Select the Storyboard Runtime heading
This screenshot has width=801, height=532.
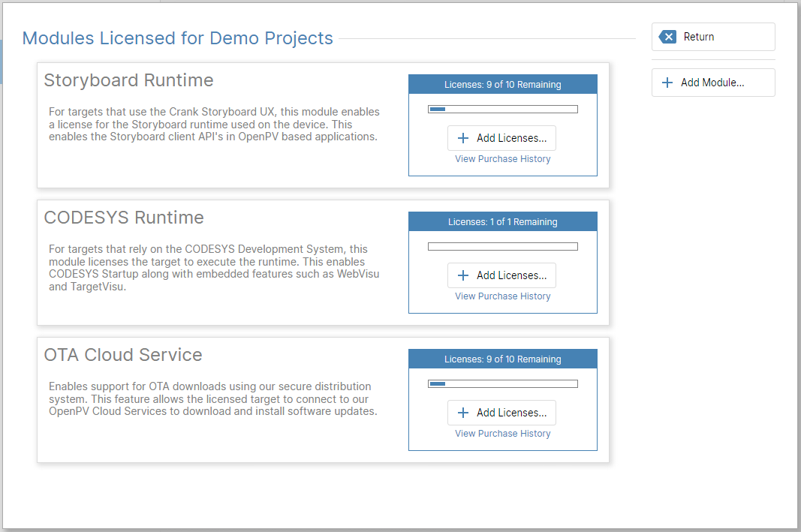tap(128, 80)
